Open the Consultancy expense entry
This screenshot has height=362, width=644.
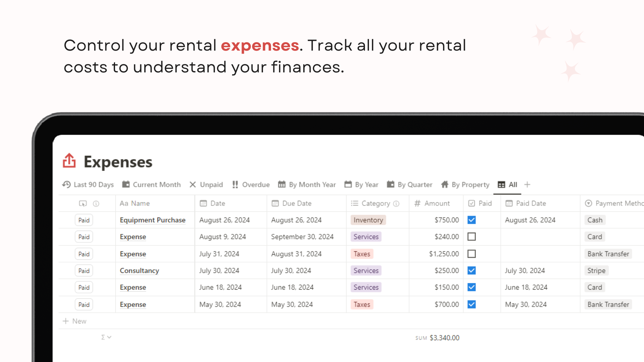coord(139,271)
